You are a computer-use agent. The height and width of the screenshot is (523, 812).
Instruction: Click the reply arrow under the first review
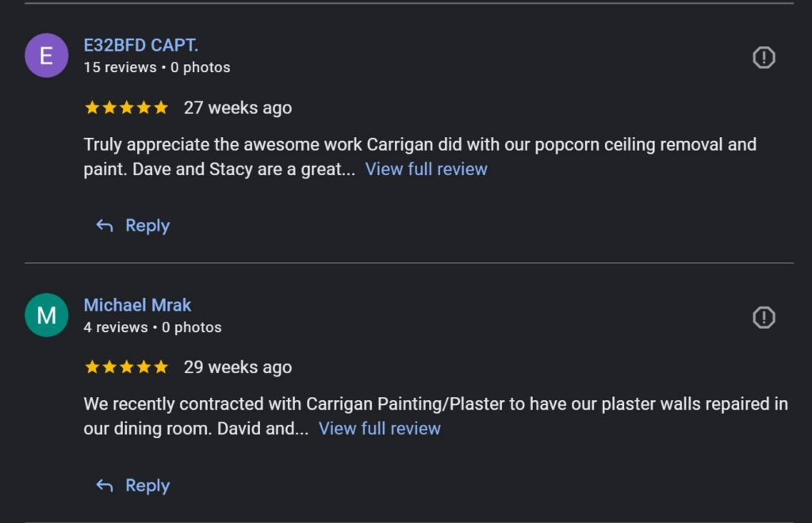click(103, 225)
